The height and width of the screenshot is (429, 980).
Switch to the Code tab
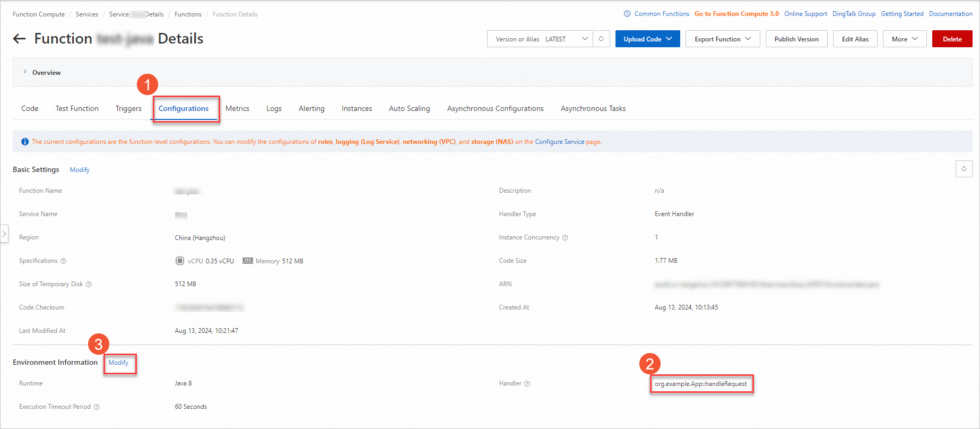pyautogui.click(x=30, y=108)
